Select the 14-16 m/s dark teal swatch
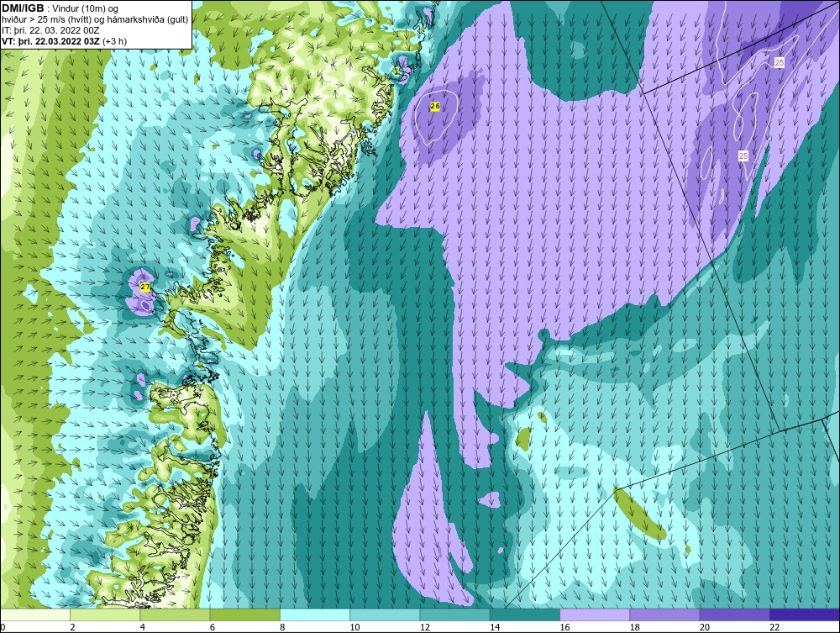The width and height of the screenshot is (840, 633). tap(525, 615)
